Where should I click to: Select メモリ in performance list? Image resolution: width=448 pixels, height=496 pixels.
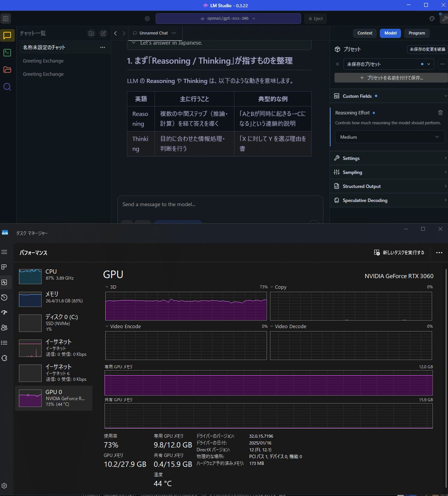[54, 299]
